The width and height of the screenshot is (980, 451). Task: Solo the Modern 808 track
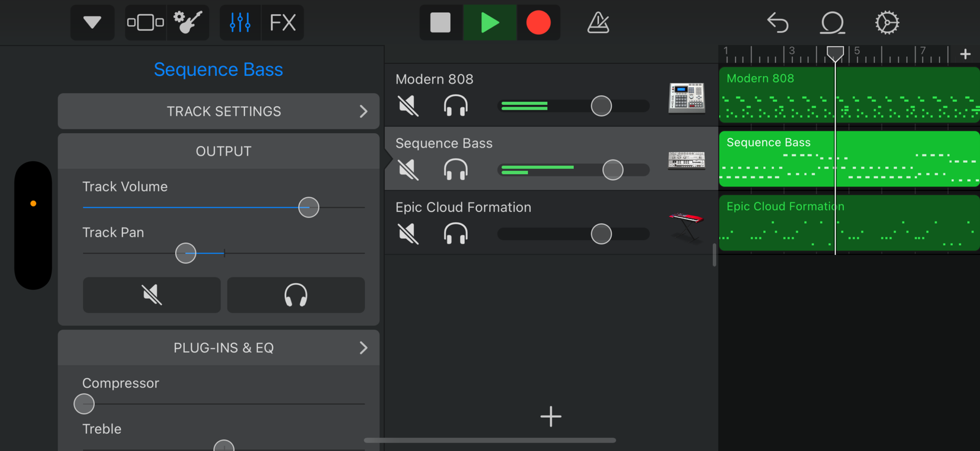pos(456,106)
